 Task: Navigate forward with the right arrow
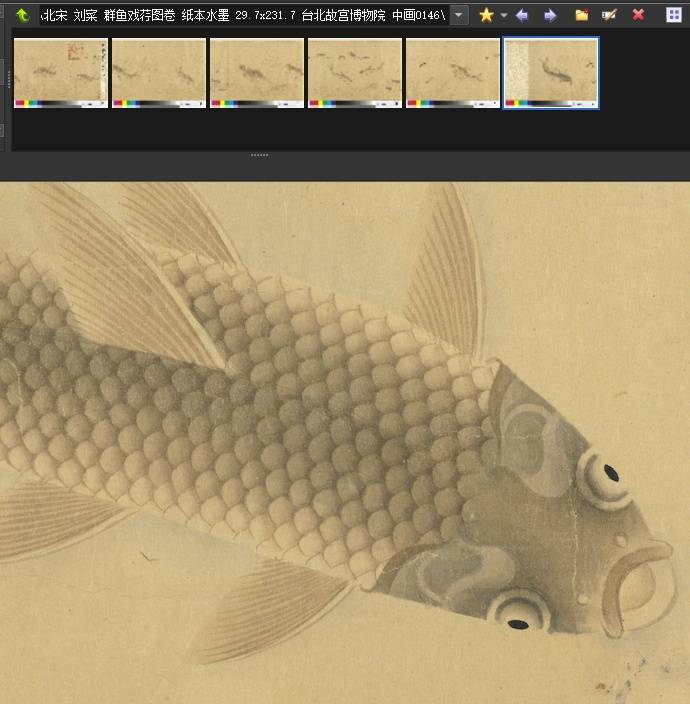point(549,15)
